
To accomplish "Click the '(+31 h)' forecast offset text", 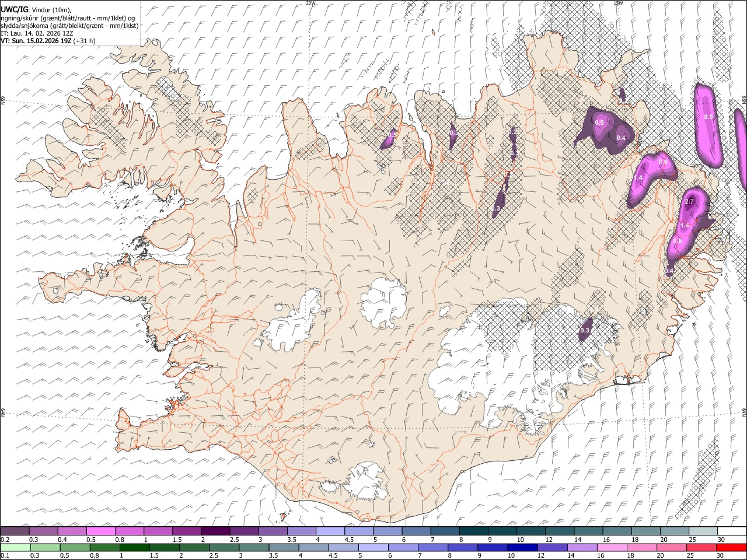I will (x=85, y=41).
